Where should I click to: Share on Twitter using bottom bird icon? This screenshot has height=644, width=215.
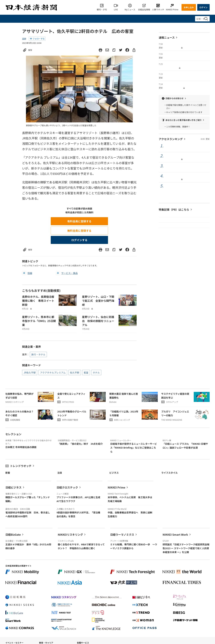point(121,249)
